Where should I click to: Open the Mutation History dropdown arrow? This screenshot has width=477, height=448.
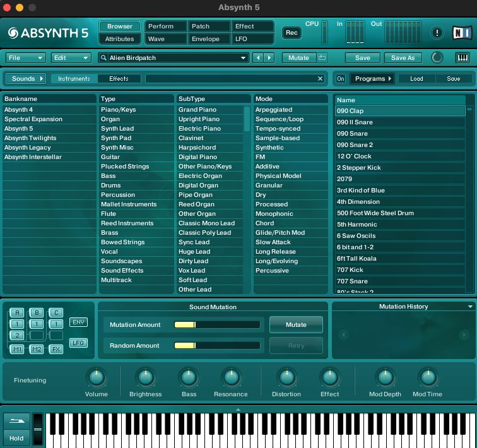pyautogui.click(x=470, y=307)
